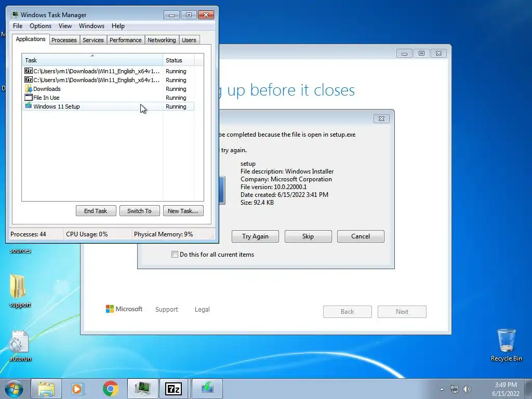Click the Back button in Windows 11 Setup
This screenshot has width=532, height=399.
click(x=348, y=312)
